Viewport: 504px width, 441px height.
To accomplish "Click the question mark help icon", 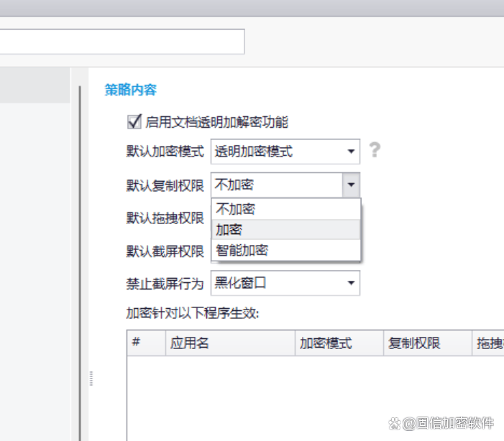I will tap(374, 151).
